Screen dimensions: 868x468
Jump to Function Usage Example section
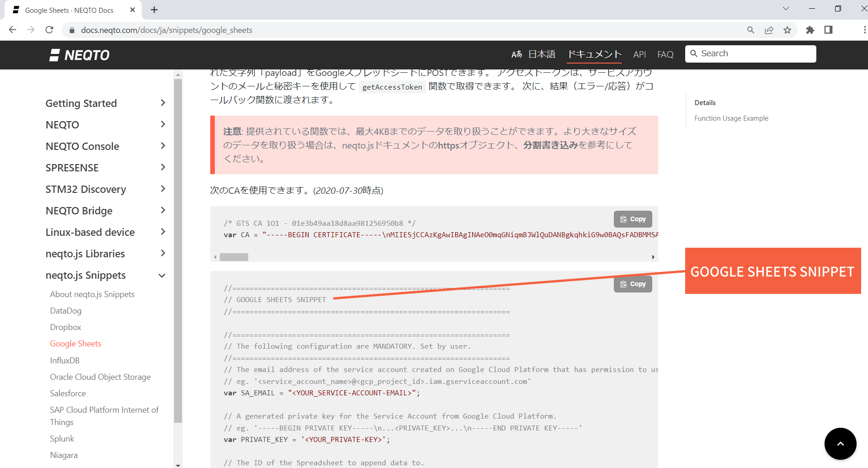(x=731, y=118)
